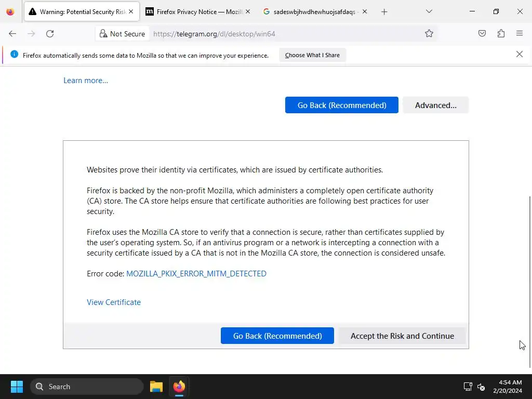Close the Warning: Potential Security Risk tab
The height and width of the screenshot is (399, 532).
pyautogui.click(x=131, y=11)
